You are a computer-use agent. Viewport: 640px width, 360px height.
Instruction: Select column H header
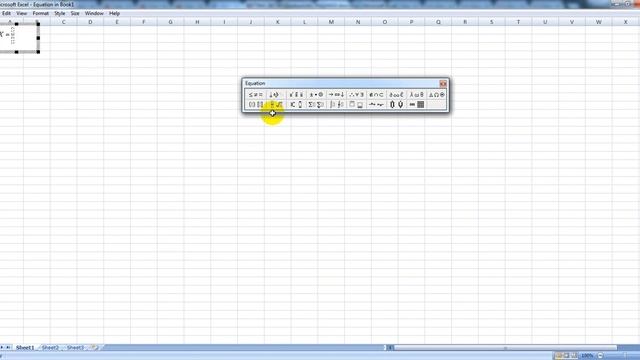click(x=197, y=22)
